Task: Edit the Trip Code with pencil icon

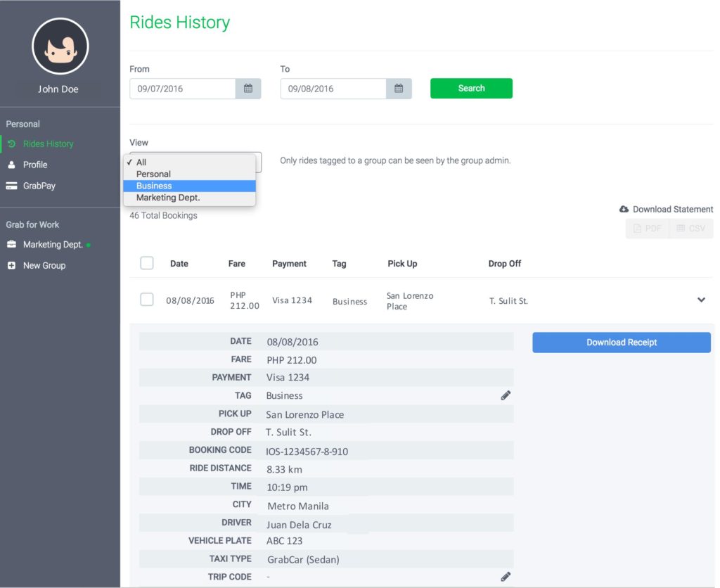Action: point(505,577)
